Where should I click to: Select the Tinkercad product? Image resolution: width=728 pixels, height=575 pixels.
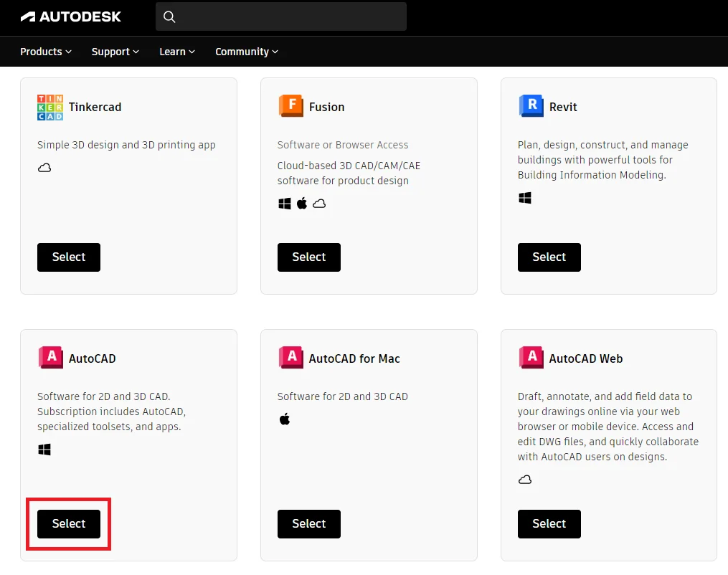click(69, 257)
